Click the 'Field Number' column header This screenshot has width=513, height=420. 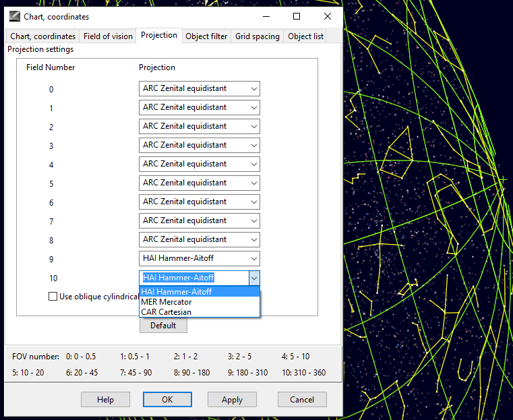click(x=51, y=67)
